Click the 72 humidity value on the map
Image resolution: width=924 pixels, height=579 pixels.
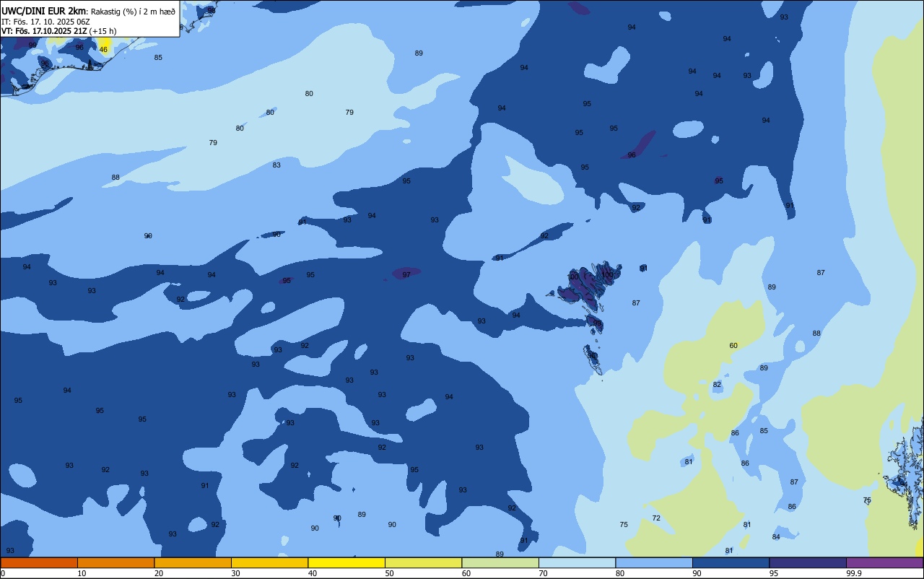pos(656,518)
